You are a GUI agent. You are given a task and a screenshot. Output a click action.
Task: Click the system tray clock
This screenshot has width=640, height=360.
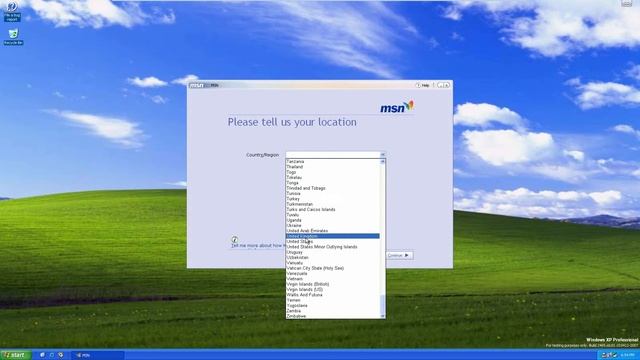coord(629,356)
